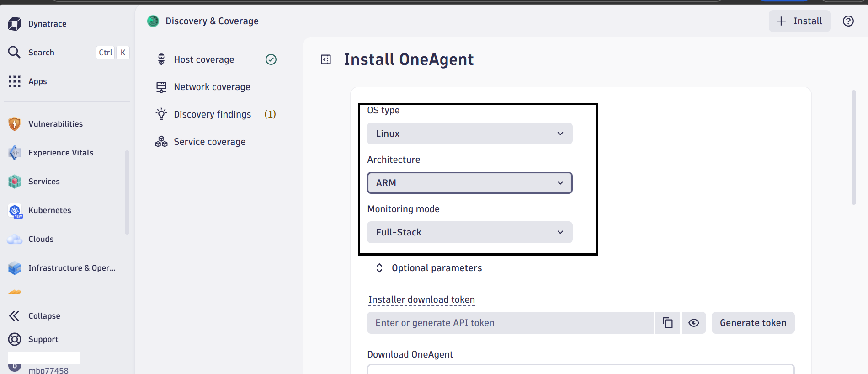Viewport: 868px width, 374px height.
Task: Click the Install button
Action: (x=799, y=21)
